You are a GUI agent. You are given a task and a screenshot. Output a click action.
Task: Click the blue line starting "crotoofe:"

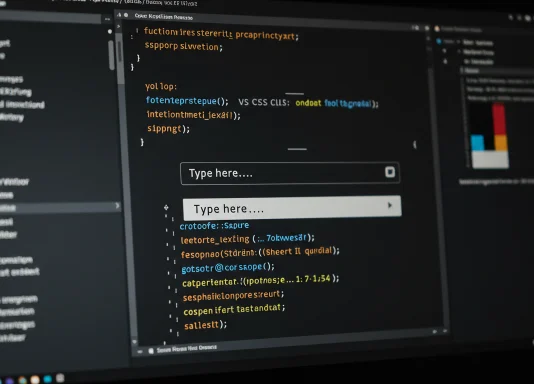[214, 226]
